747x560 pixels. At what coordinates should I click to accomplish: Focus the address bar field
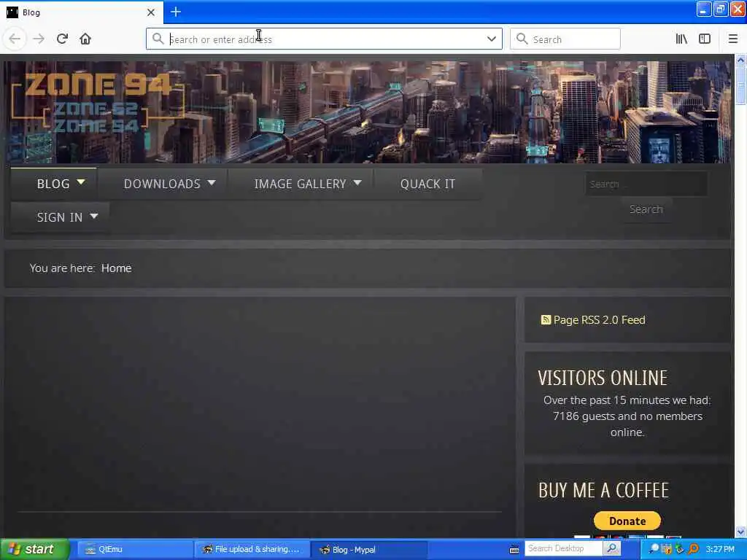pyautogui.click(x=324, y=39)
